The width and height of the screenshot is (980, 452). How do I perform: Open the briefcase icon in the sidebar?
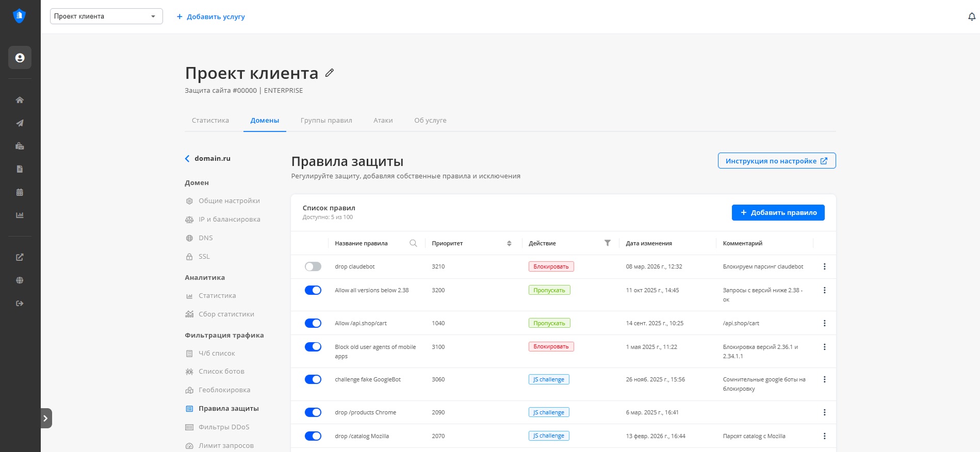[20, 146]
